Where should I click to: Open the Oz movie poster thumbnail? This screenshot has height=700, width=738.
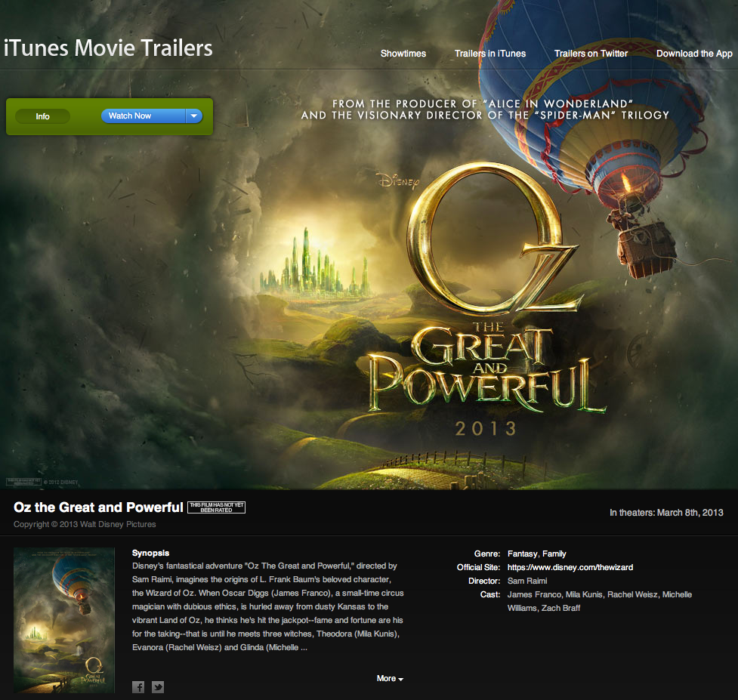tap(64, 620)
